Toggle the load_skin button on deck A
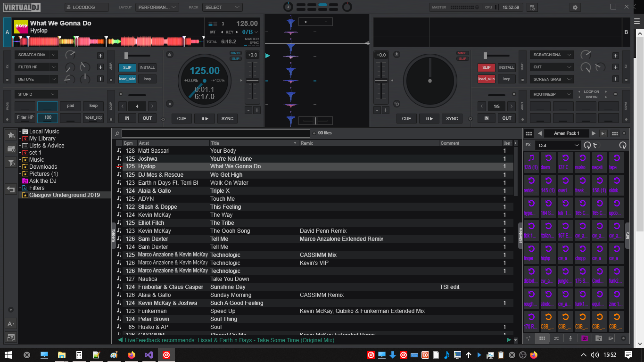644x362 pixels. pyautogui.click(x=127, y=79)
